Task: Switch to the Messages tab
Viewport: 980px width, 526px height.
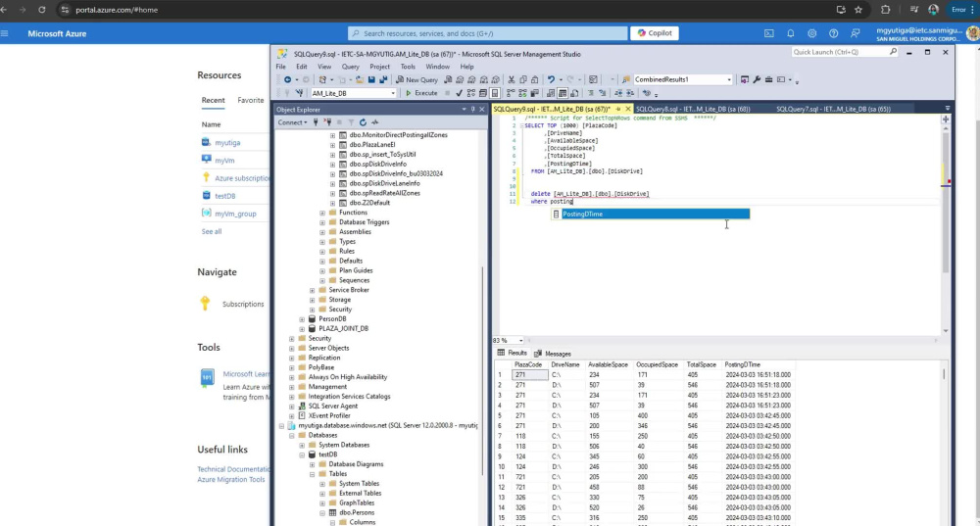Action: (x=553, y=354)
